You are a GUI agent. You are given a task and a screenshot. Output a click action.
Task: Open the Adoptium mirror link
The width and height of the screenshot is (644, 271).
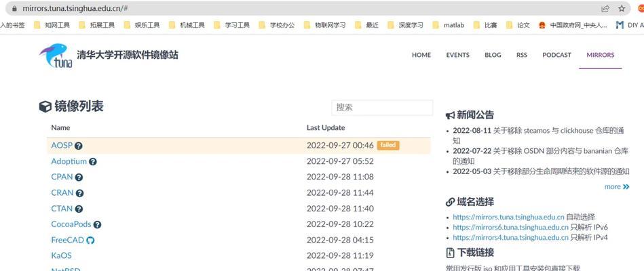pyautogui.click(x=69, y=161)
